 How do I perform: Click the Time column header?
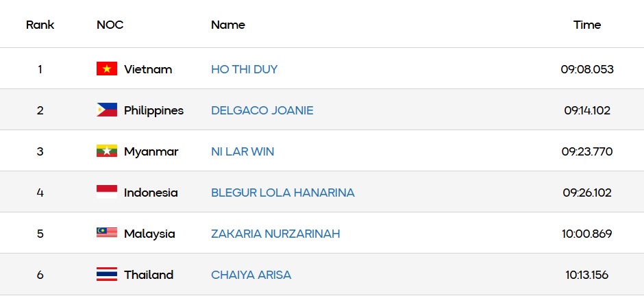point(587,25)
